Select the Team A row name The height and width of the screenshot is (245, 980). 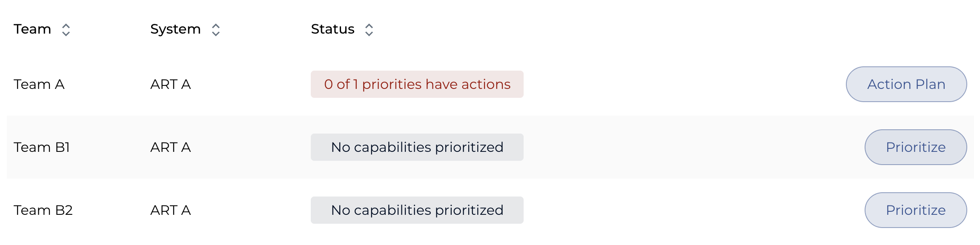pyautogui.click(x=39, y=84)
